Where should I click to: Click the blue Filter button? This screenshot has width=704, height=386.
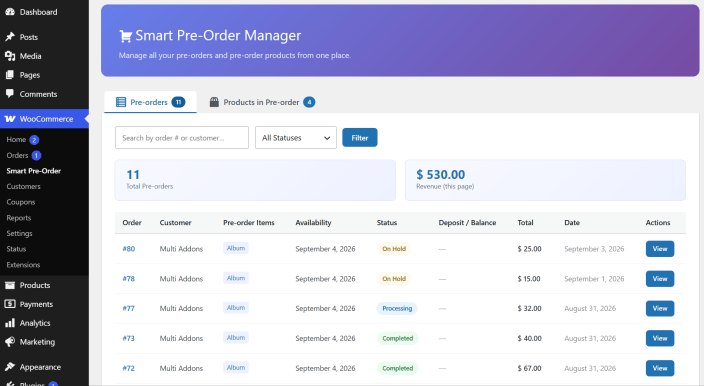coord(360,137)
